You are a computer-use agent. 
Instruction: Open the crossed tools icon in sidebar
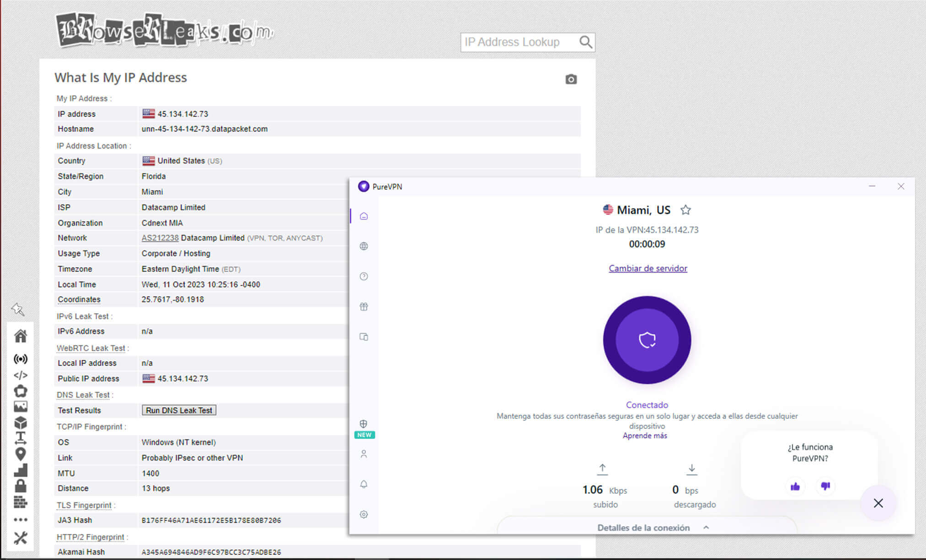(21, 538)
